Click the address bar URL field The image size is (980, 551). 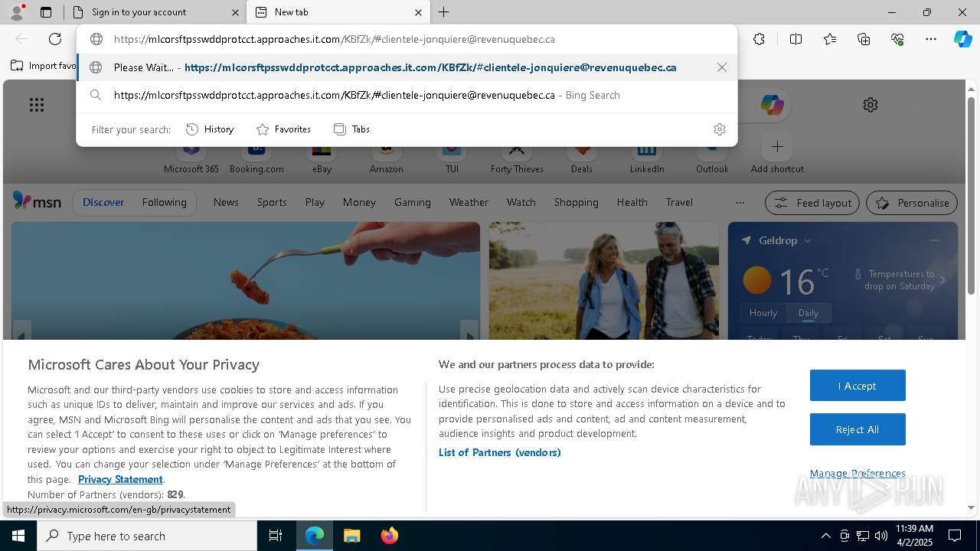[x=406, y=39]
